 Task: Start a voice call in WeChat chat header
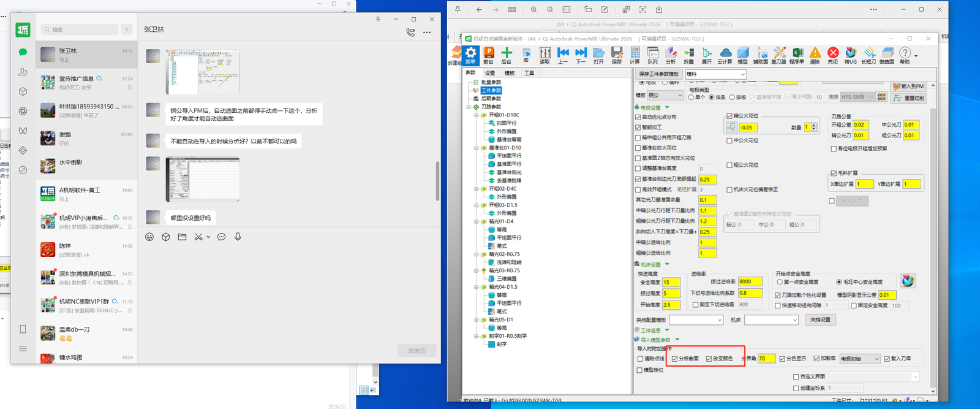point(410,32)
